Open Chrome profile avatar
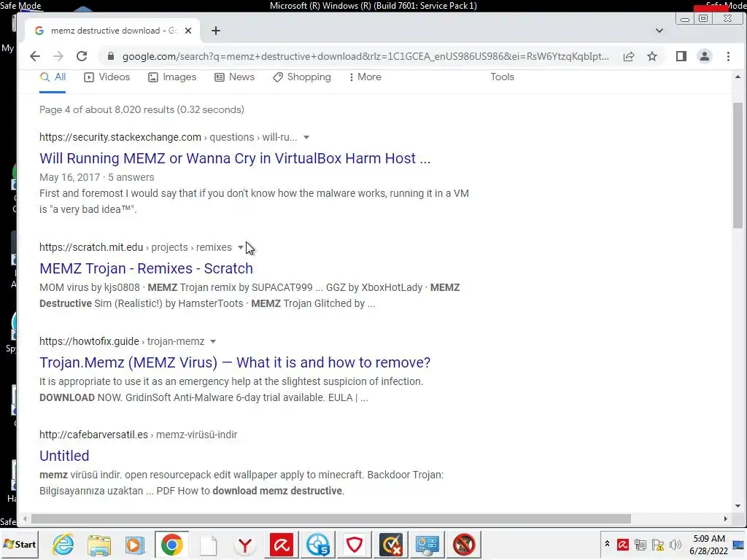The image size is (747, 560). click(x=705, y=56)
